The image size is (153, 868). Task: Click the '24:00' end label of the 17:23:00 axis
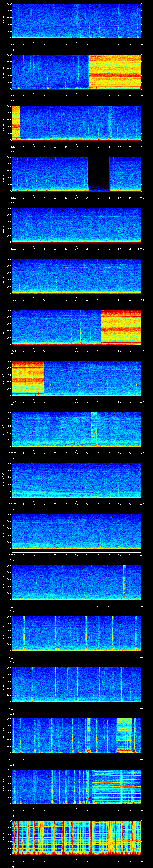click(x=141, y=453)
